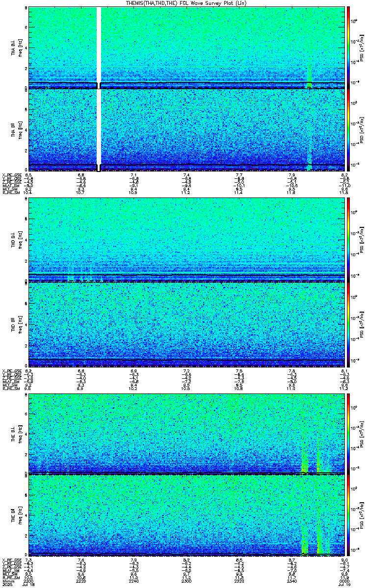368x588 pixels.
Task: Click the 0000 time tick label
Action: tap(344, 581)
